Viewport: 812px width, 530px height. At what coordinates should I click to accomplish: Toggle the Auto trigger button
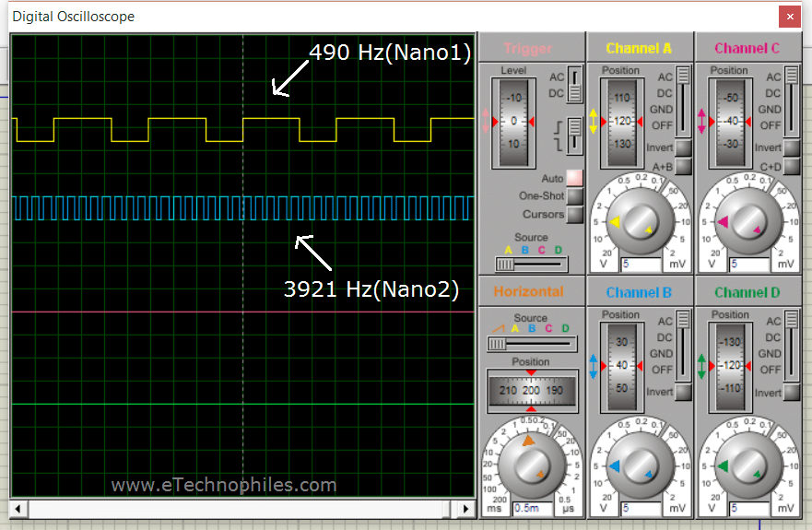(574, 178)
